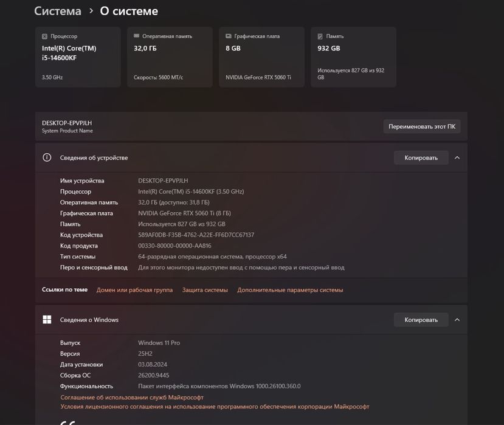Click the Код устройства label

[x=81, y=235]
